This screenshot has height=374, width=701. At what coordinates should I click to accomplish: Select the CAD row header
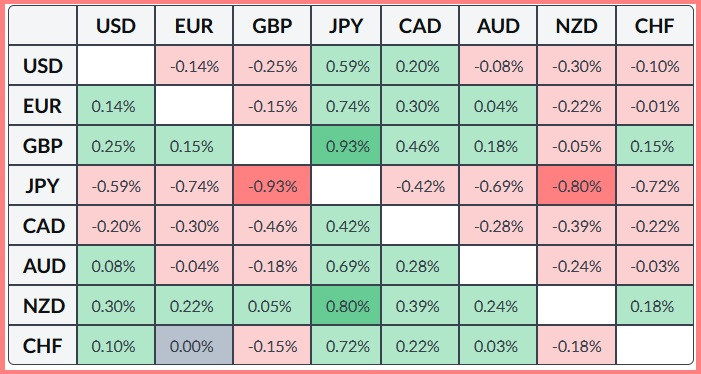(x=43, y=226)
